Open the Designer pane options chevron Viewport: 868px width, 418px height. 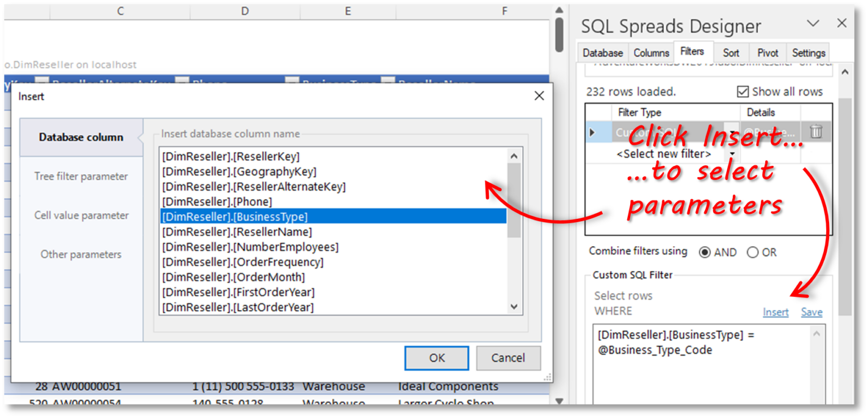(813, 24)
